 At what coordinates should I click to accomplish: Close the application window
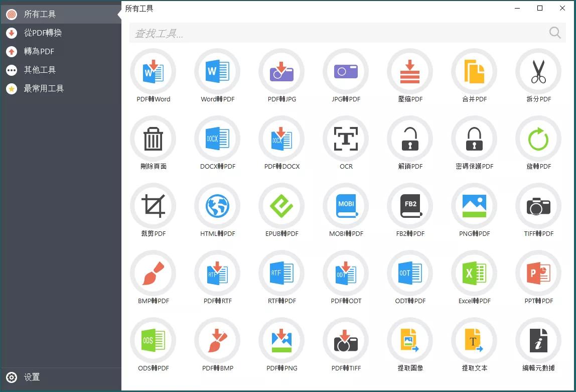tap(562, 8)
